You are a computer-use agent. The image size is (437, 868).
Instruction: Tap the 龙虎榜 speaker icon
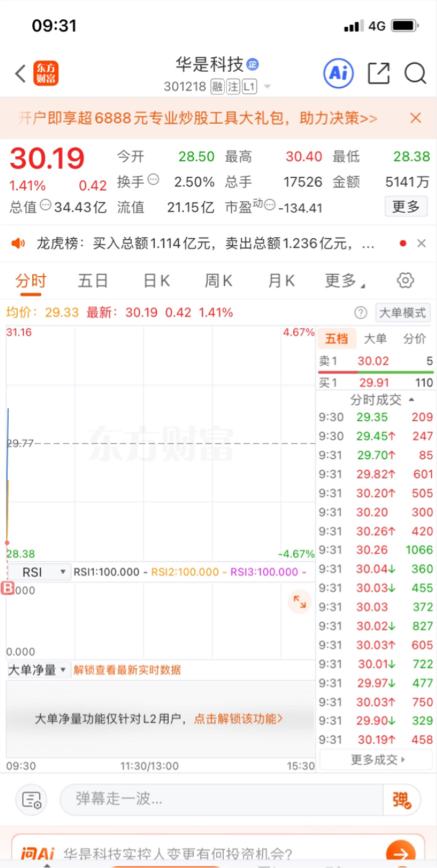click(18, 244)
